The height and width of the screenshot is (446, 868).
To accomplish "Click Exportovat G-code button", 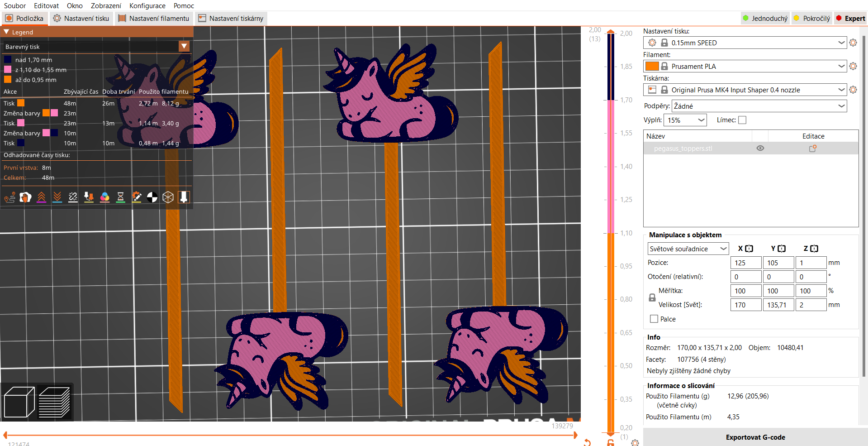I will click(x=755, y=437).
